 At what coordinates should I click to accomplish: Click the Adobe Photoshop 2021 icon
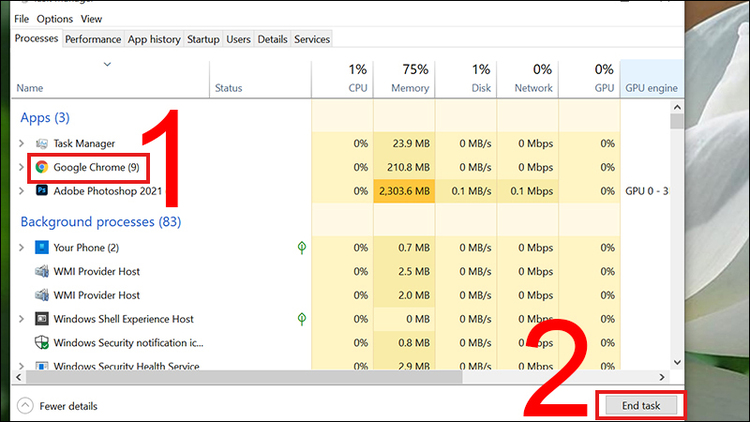point(41,191)
